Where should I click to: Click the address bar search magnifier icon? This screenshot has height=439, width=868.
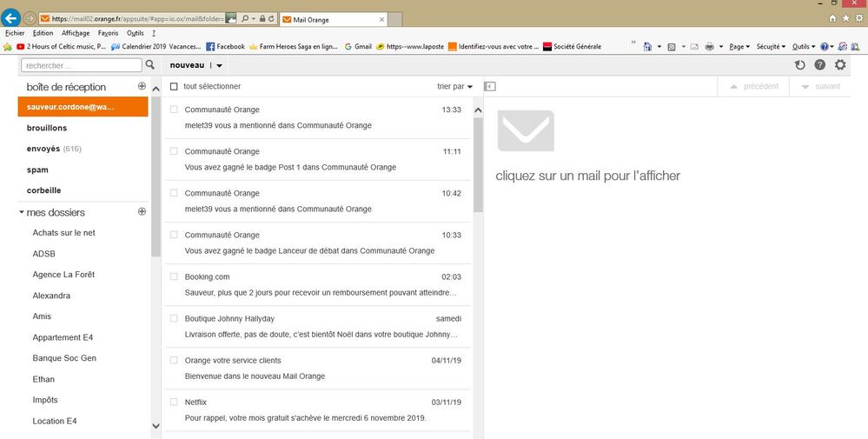[x=245, y=19]
